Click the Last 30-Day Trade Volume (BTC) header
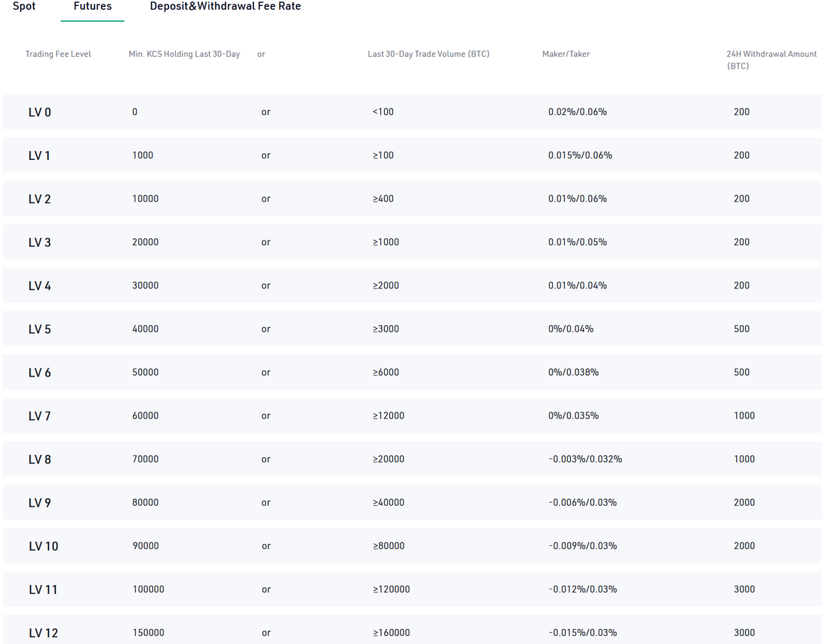 point(428,54)
